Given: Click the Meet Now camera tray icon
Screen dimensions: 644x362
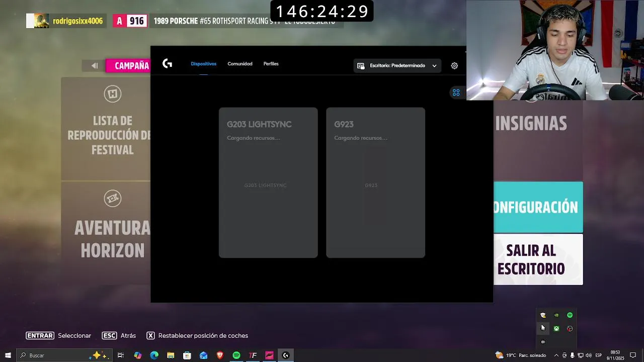Looking at the screenshot, I should pyautogui.click(x=565, y=355).
